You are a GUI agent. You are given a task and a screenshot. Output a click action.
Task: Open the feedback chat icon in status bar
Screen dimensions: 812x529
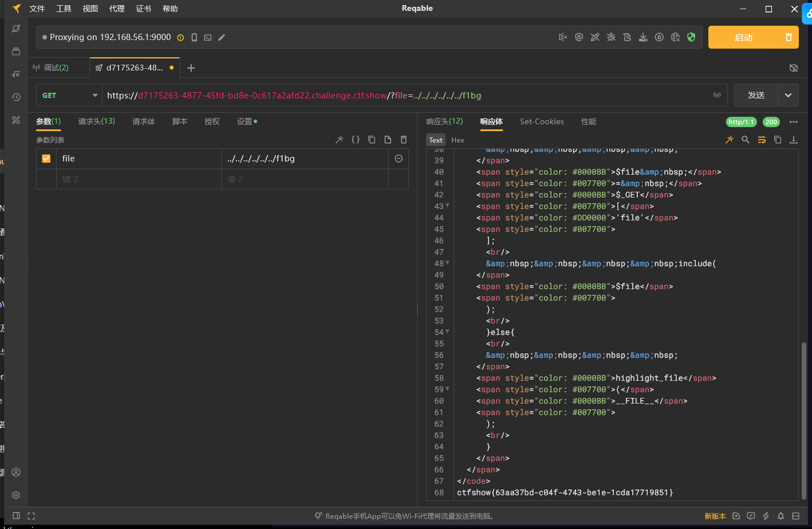coord(751,516)
